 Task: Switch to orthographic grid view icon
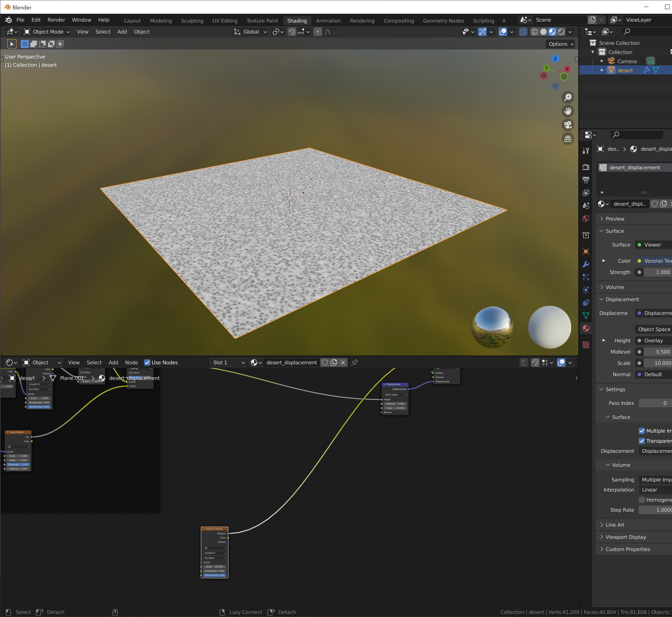568,139
